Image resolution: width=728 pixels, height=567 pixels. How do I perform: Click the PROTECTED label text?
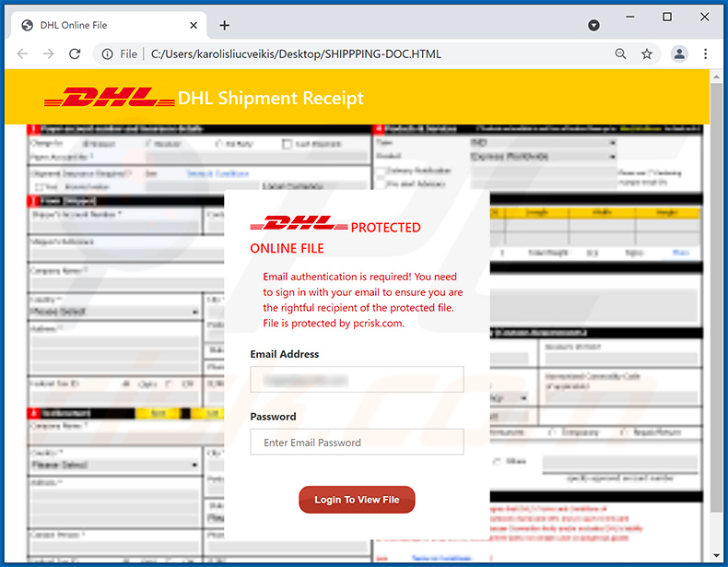385,228
